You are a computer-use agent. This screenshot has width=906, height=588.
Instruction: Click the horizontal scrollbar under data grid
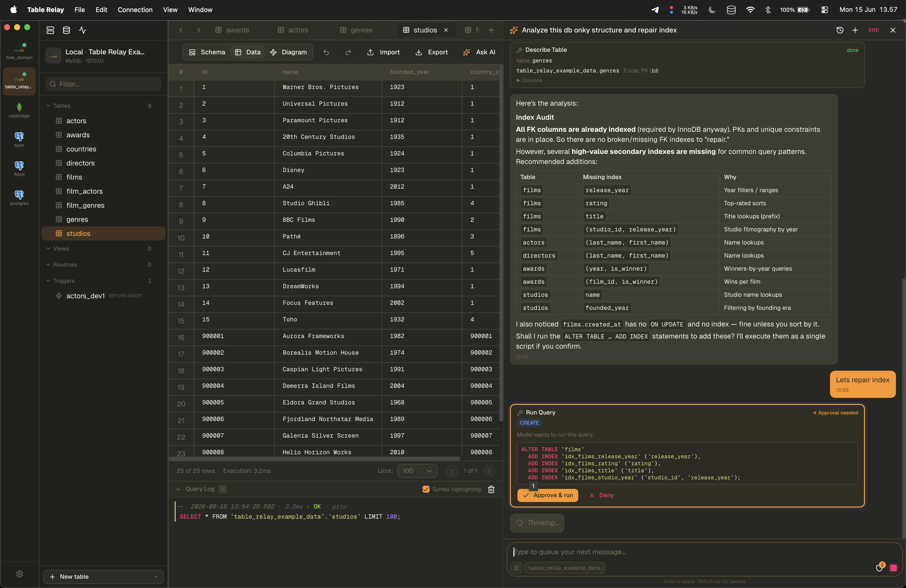(314, 459)
